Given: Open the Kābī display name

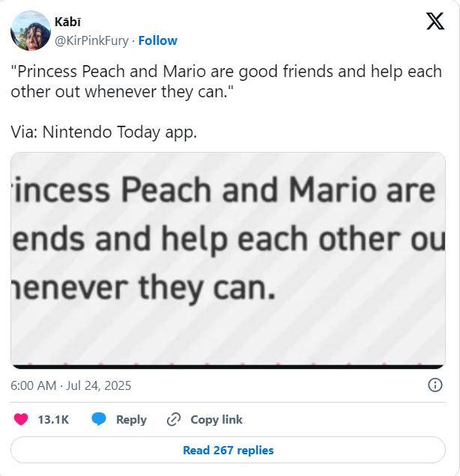Looking at the screenshot, I should 67,22.
